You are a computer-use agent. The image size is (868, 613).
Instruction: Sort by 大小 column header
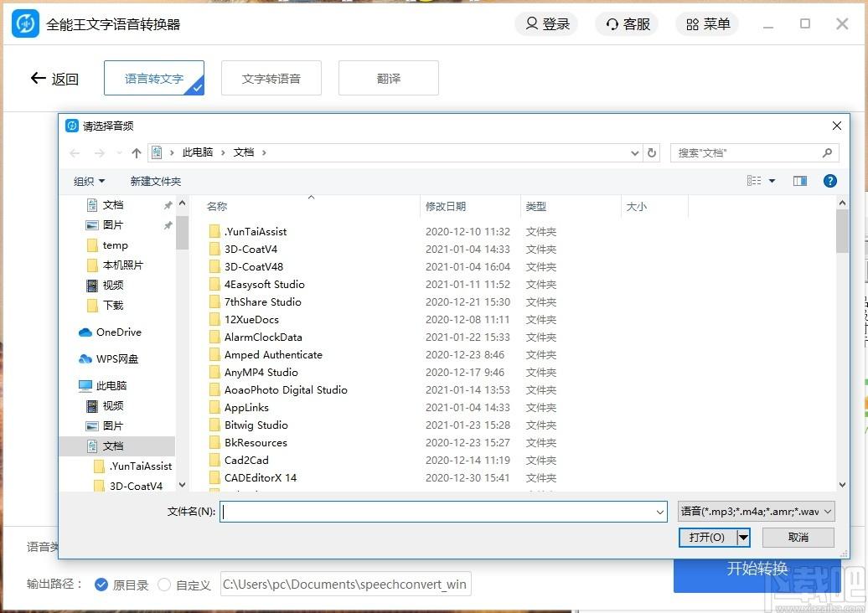coord(636,206)
